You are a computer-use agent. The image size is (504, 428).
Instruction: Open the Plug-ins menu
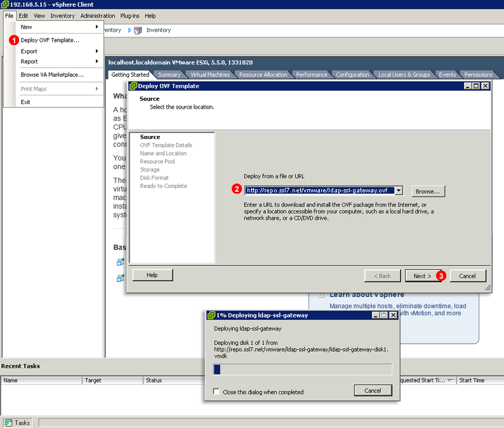point(130,16)
